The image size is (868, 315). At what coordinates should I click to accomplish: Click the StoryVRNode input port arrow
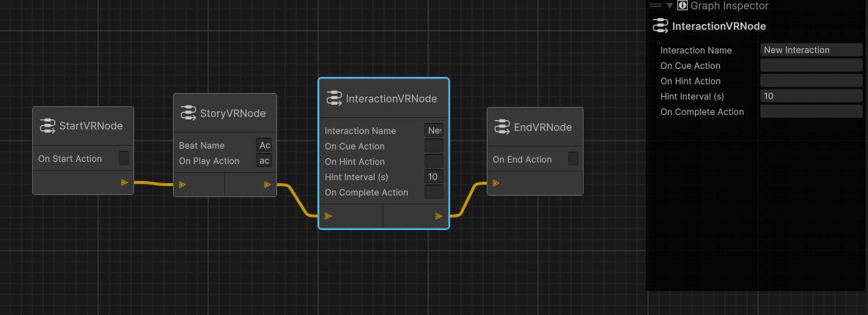click(182, 185)
